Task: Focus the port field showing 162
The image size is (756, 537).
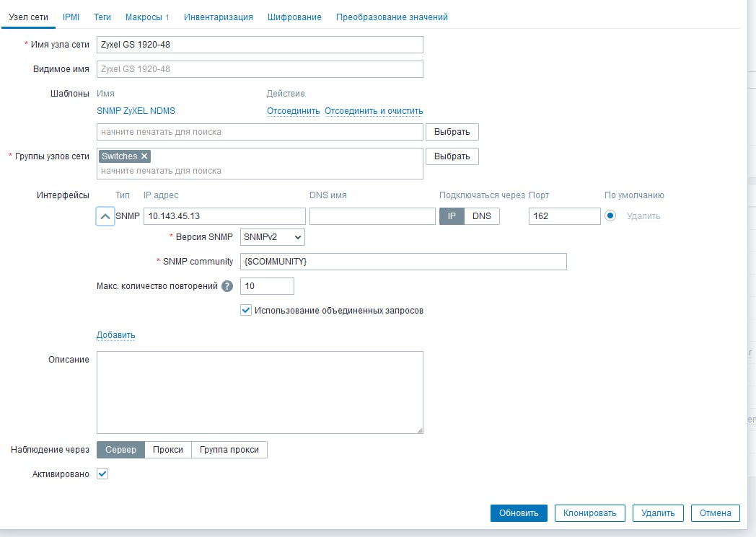Action: click(x=565, y=216)
